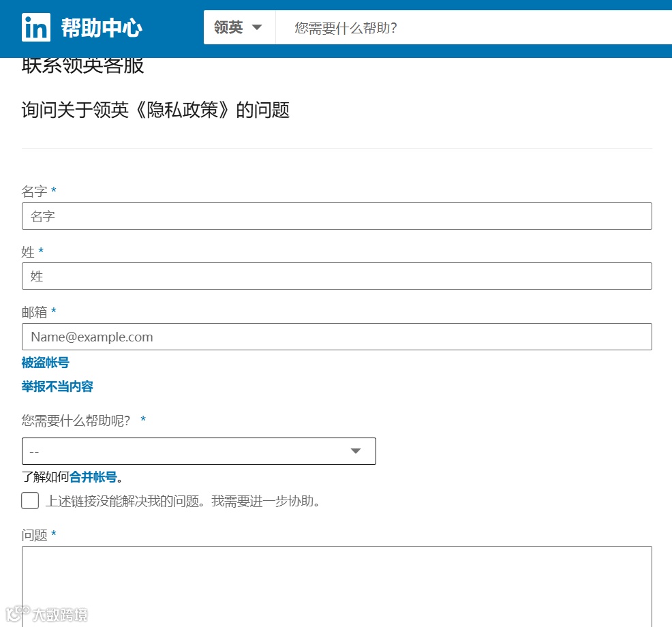Click the LinkedIn logo icon
Viewport: 672px width, 627px height.
point(36,27)
